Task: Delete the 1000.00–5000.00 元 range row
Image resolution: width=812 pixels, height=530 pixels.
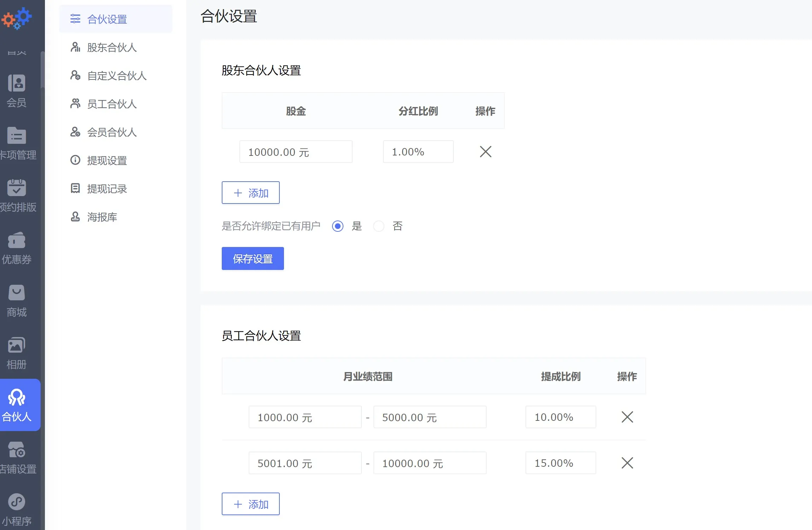Action: 627,417
